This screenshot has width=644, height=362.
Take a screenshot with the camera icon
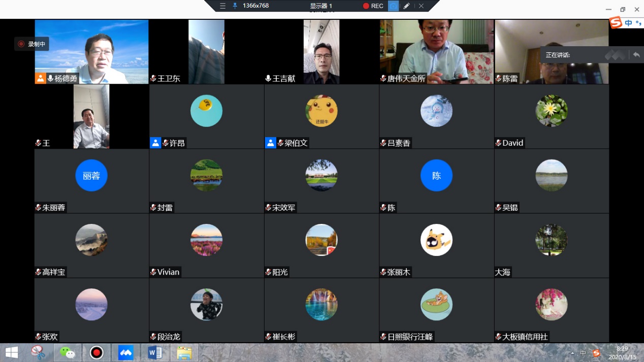[393, 6]
